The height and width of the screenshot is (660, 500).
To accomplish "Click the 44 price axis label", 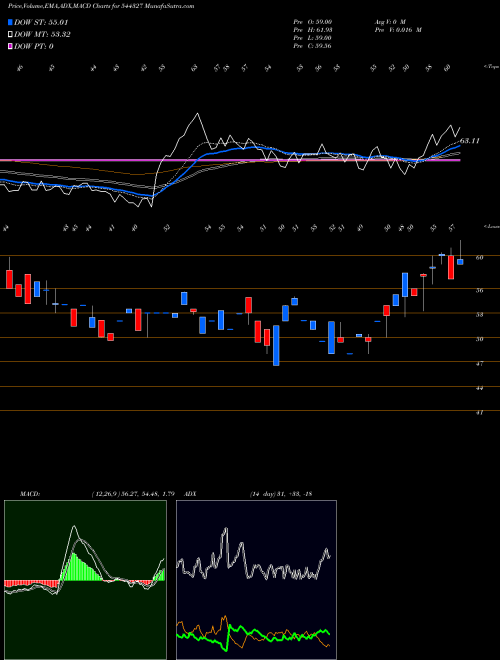I will click(479, 389).
